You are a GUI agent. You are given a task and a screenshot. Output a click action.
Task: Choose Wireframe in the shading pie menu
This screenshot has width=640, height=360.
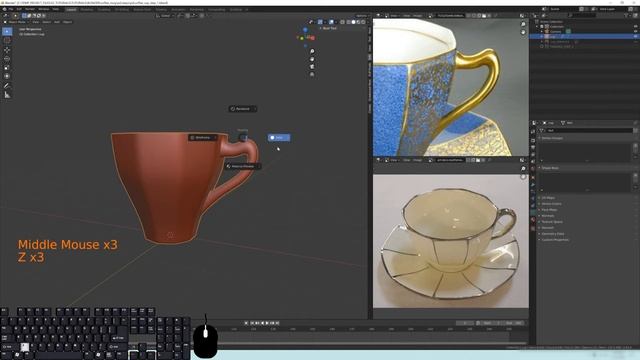(202, 138)
